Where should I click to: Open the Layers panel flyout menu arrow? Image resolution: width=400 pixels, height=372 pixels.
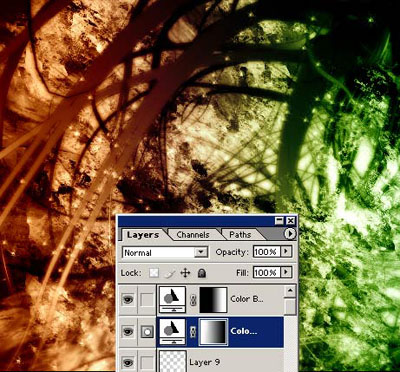(290, 234)
